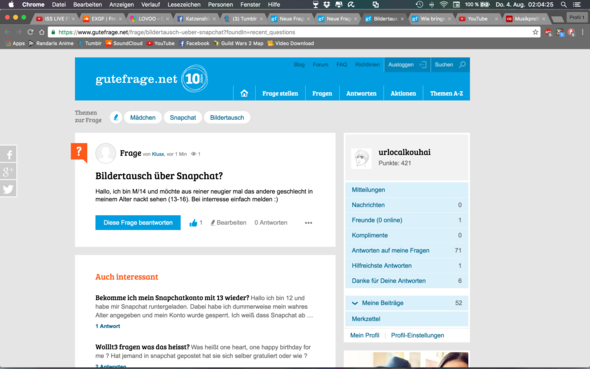Open the author's username link Klusx
This screenshot has width=590, height=369.
(158, 154)
